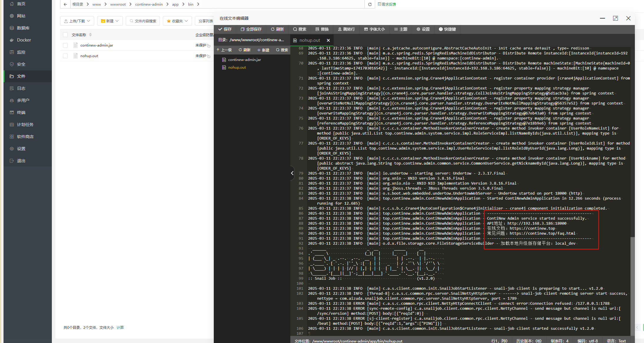Open the 设置 settings sidebar item
This screenshot has height=343, width=644.
pyautogui.click(x=28, y=149)
